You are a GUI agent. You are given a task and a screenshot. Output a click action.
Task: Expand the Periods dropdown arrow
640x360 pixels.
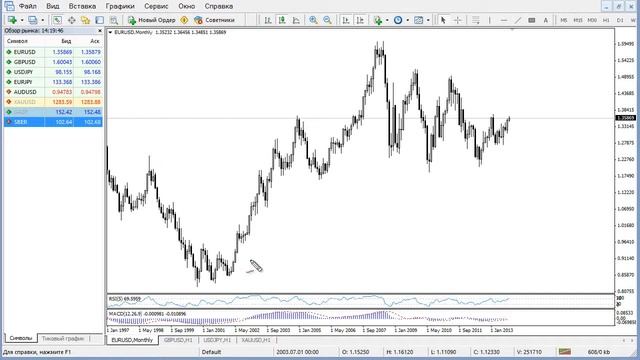tap(407, 20)
